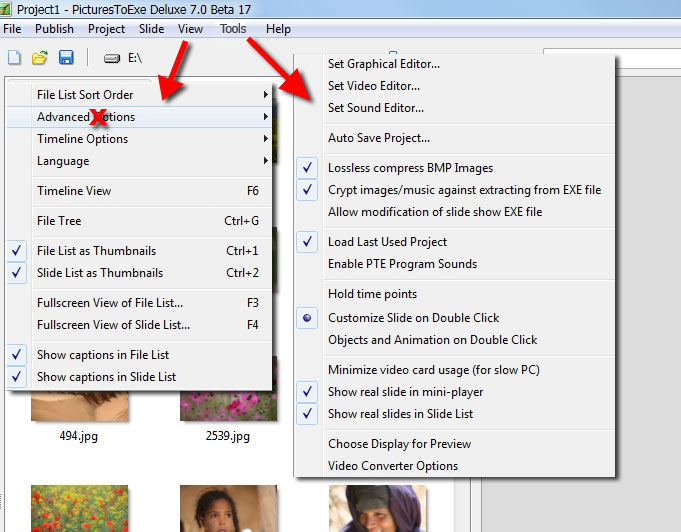Click the 2539.jpg file name

(228, 436)
